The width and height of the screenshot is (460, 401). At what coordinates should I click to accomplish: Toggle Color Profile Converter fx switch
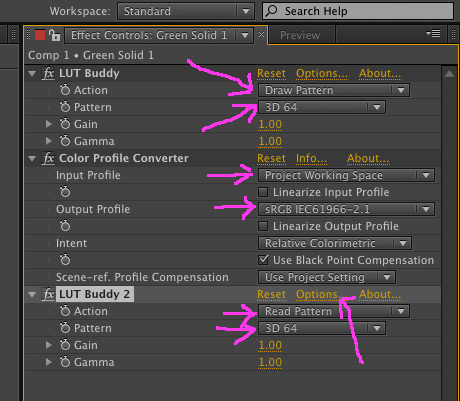[48, 158]
